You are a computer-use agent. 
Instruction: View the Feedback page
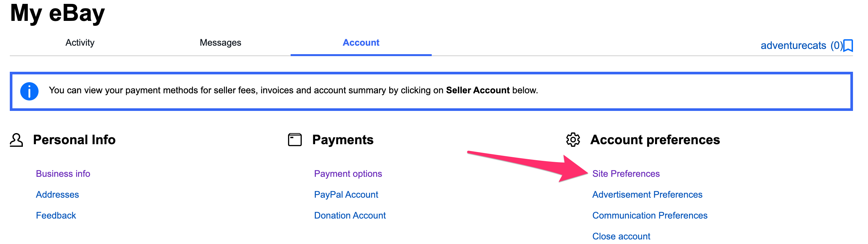56,215
